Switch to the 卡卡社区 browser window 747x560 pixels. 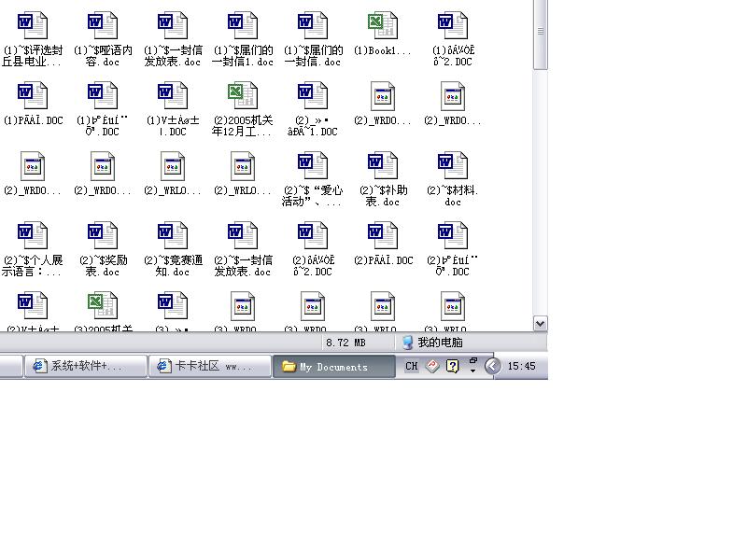[x=210, y=366]
